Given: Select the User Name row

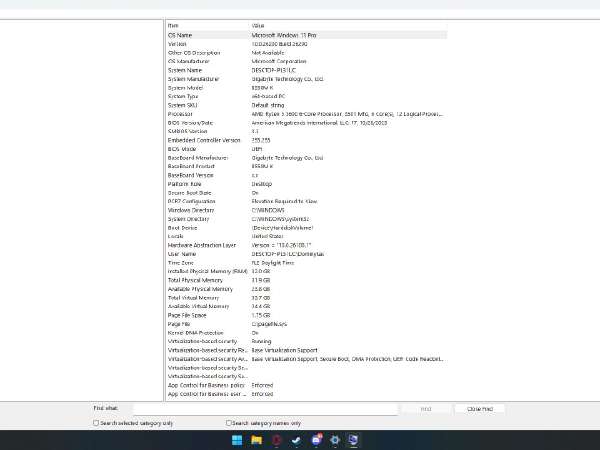Looking at the screenshot, I should [307, 254].
